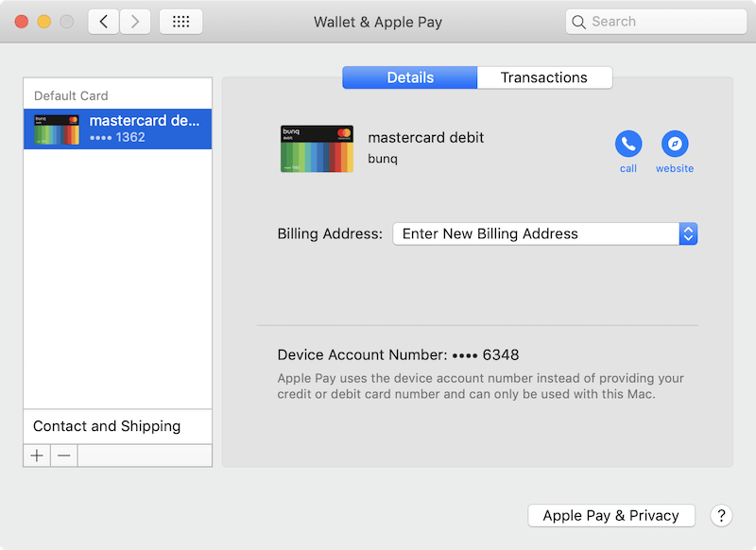Click the yellow minimize window button
Image resolution: width=756 pixels, height=550 pixels.
pos(44,22)
